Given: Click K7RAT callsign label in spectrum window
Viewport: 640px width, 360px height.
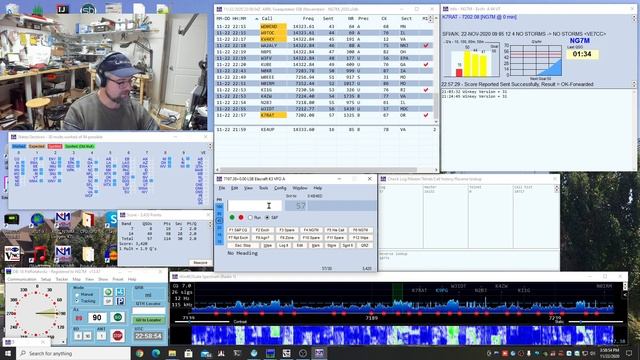Looking at the screenshot, I should tap(419, 291).
